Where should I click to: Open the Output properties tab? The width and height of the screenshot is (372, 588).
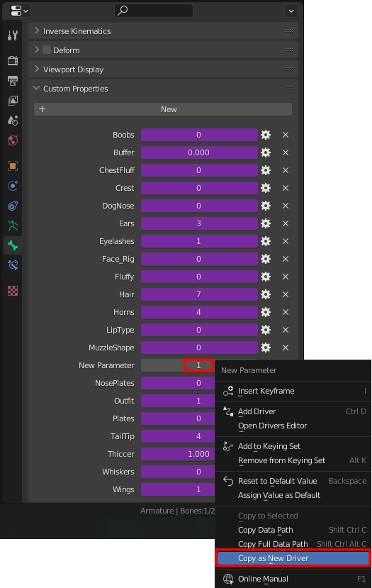click(12, 81)
